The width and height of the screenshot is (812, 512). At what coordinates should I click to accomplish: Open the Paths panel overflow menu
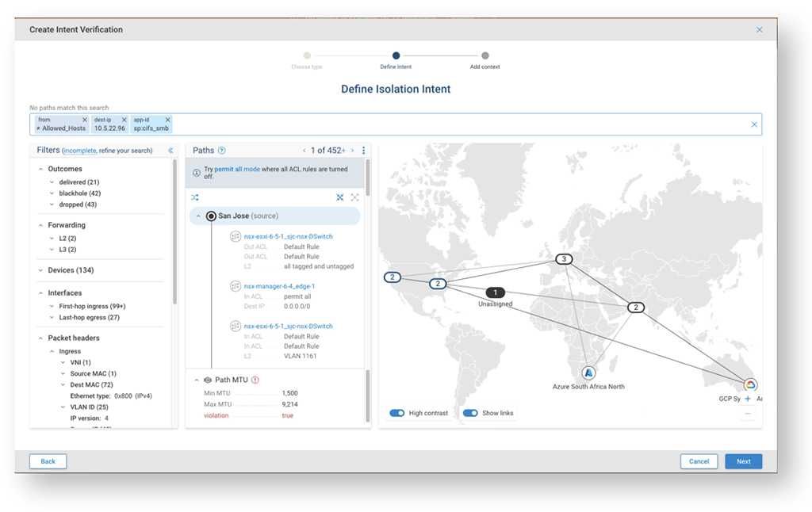pos(363,151)
